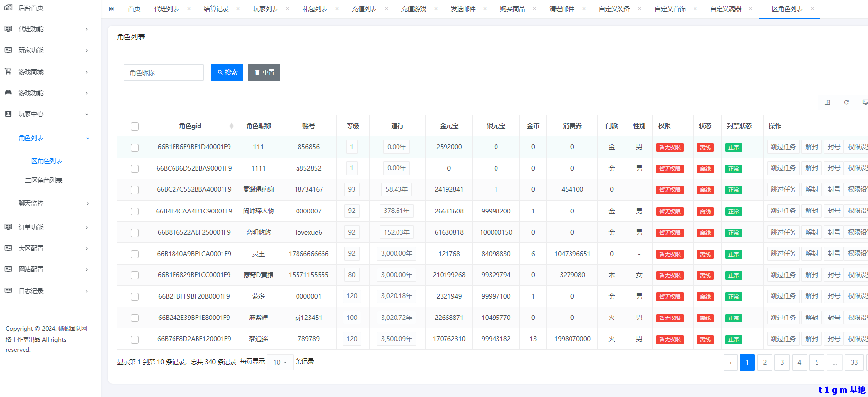
Task: Click the 离线 status badge for account 0000001
Action: 705,297
